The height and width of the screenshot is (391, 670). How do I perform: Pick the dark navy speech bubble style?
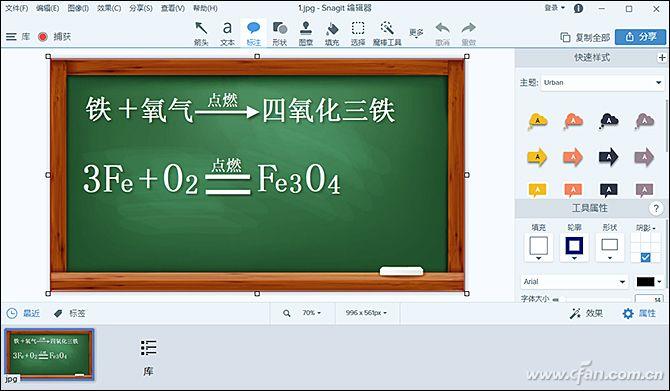tap(609, 190)
